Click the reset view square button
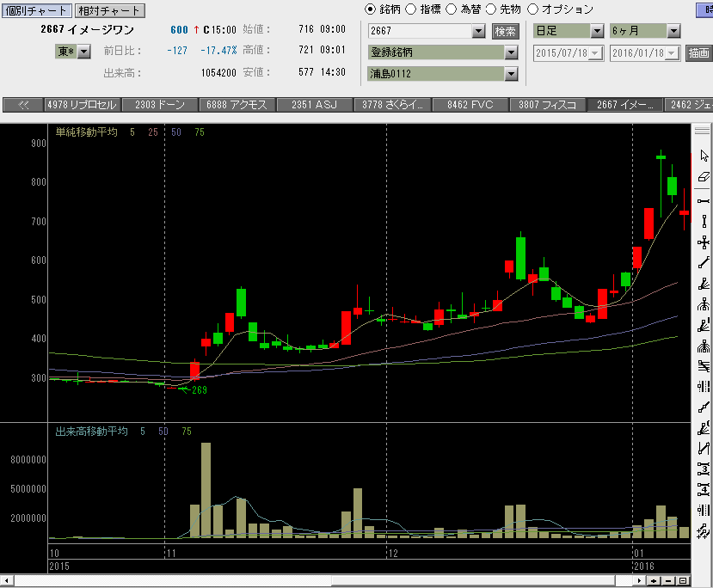The width and height of the screenshot is (713, 588). click(x=683, y=581)
